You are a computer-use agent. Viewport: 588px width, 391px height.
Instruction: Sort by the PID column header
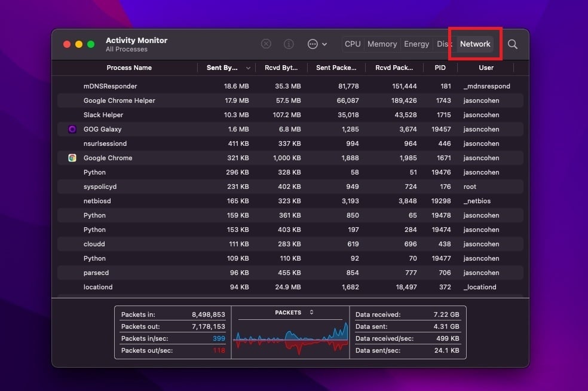tap(440, 68)
